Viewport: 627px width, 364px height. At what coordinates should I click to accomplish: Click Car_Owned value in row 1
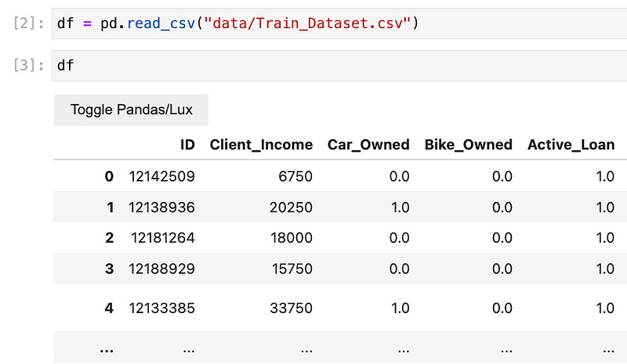click(400, 207)
